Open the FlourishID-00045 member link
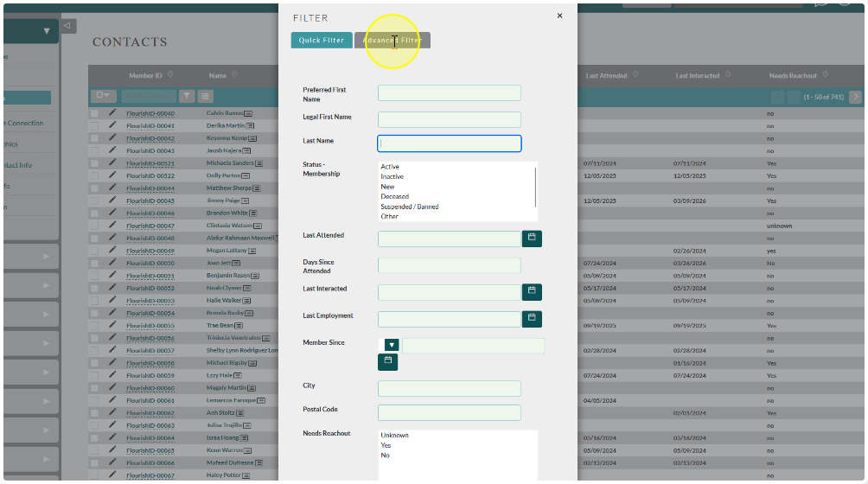868x484 pixels. click(150, 201)
